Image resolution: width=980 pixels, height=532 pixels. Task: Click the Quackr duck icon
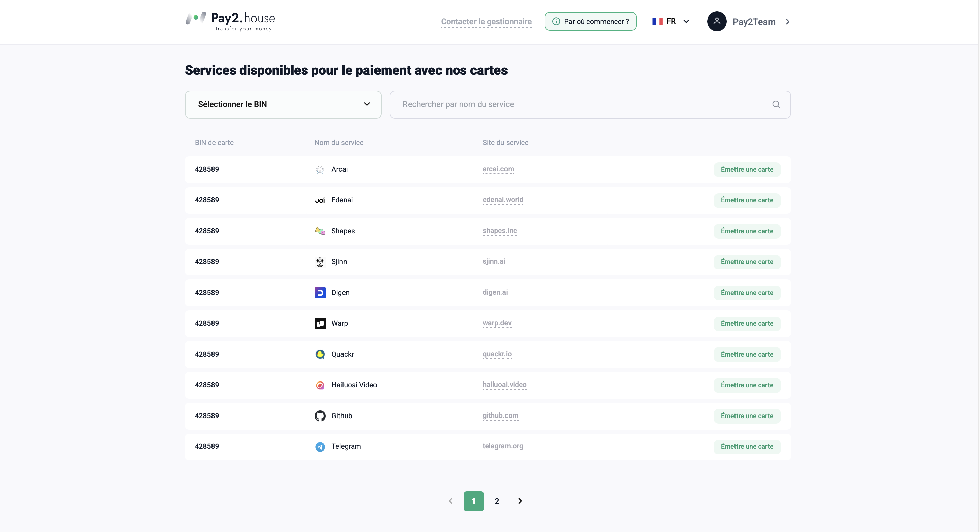[x=320, y=355]
